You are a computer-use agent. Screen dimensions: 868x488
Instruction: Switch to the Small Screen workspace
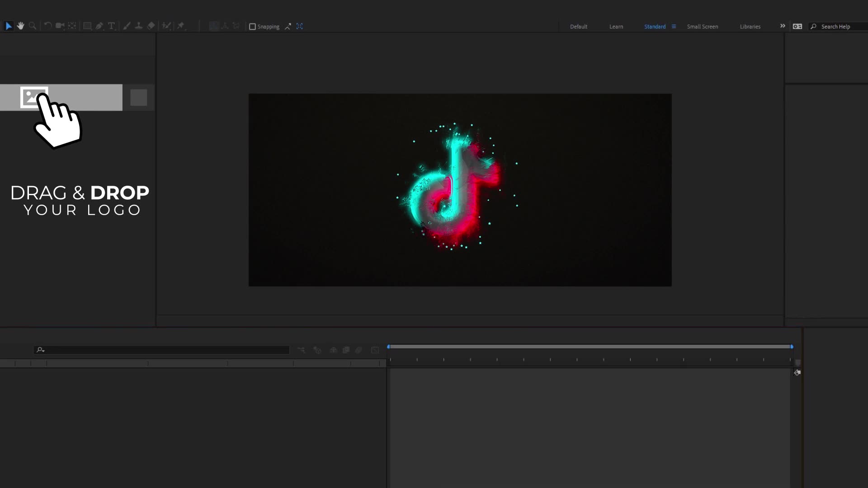[x=703, y=27]
